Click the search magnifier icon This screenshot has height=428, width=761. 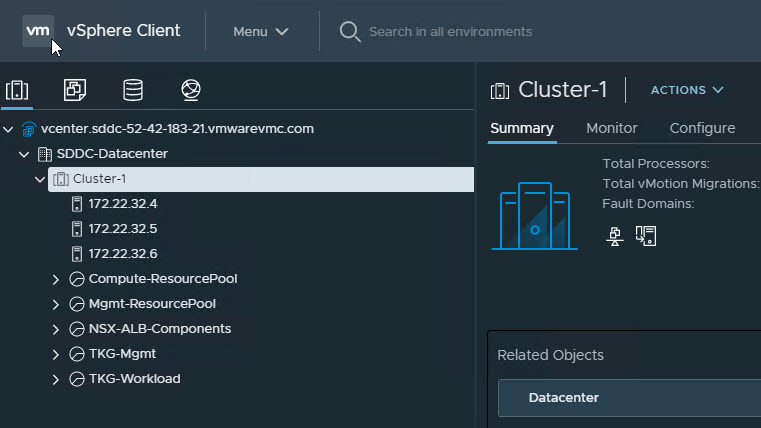pyautogui.click(x=350, y=32)
